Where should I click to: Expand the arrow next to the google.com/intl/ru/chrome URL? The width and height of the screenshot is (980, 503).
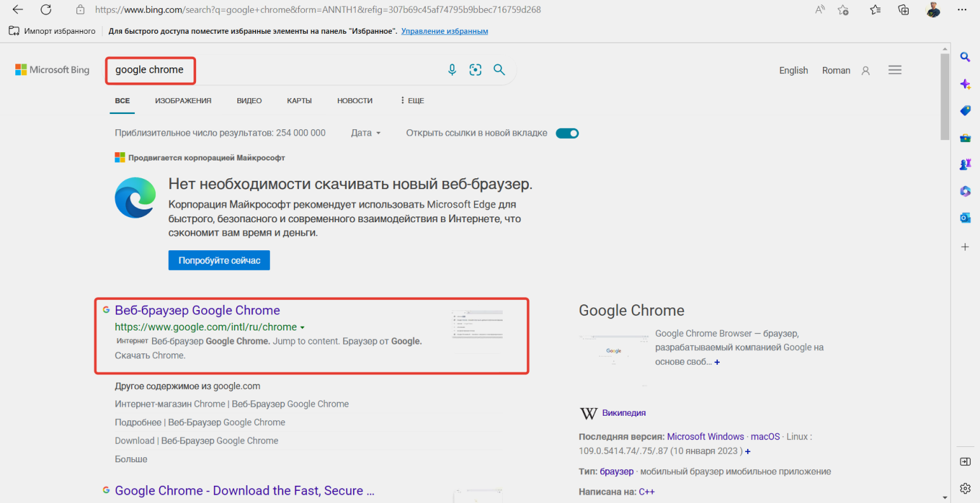click(x=302, y=327)
